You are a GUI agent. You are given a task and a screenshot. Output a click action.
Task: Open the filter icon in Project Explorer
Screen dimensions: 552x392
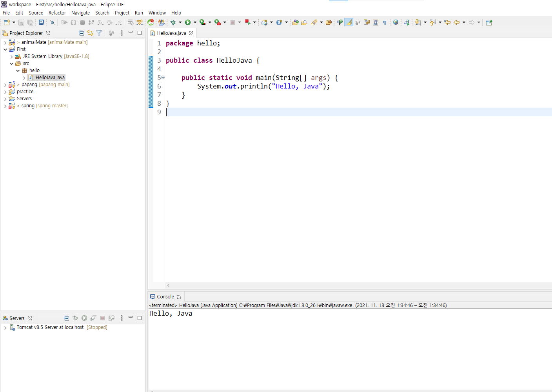[x=99, y=33]
